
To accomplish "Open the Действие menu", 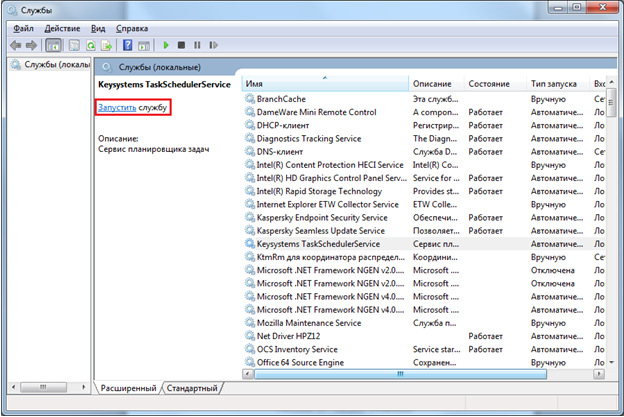I will pos(62,29).
